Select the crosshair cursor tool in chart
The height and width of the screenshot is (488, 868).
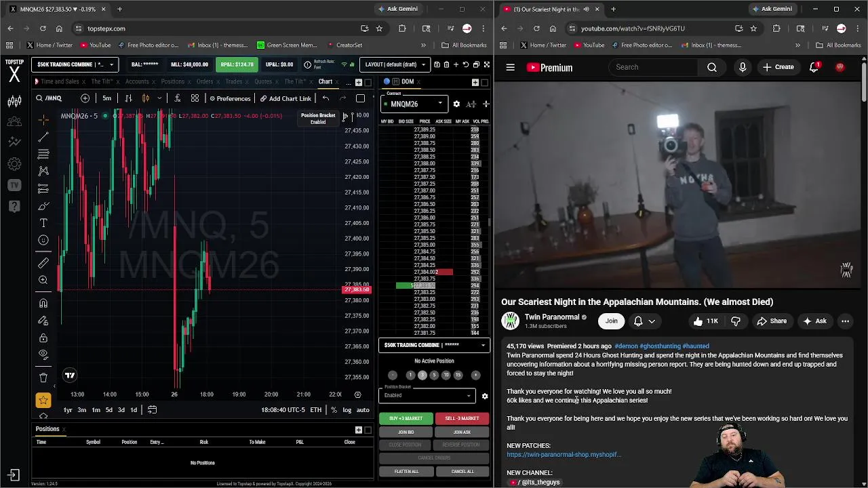click(x=43, y=121)
